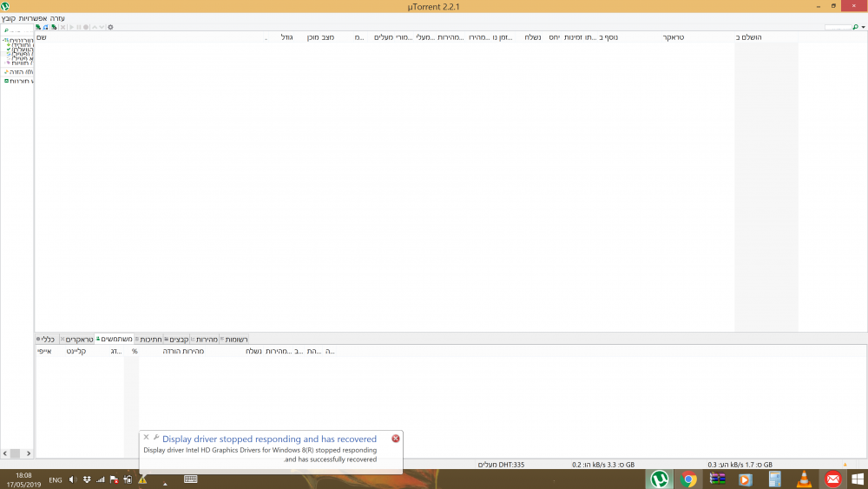Switch to the משתמשים tab
The image size is (868, 489).
point(115,339)
